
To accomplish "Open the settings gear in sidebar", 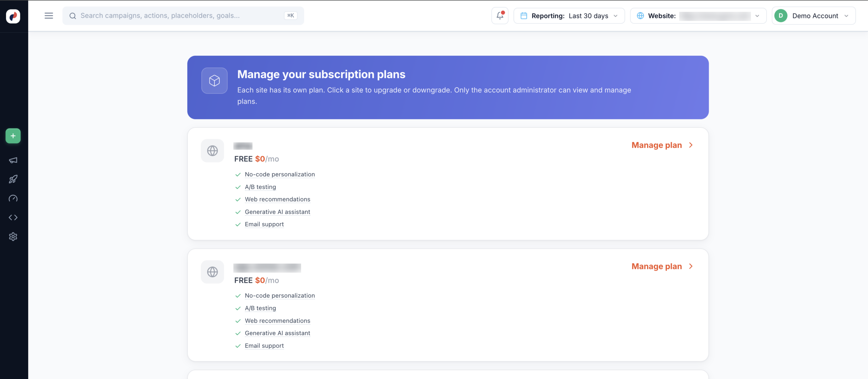I will (13, 236).
